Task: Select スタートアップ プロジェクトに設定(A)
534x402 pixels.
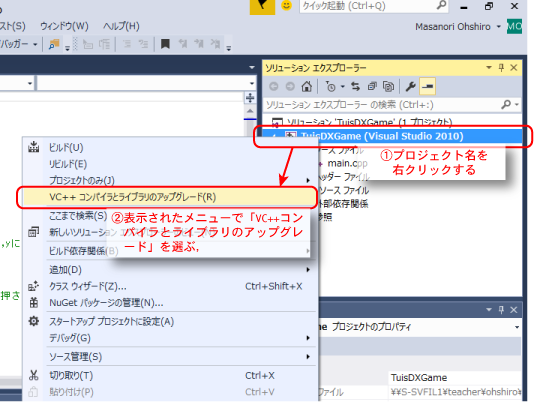Action: pos(112,321)
